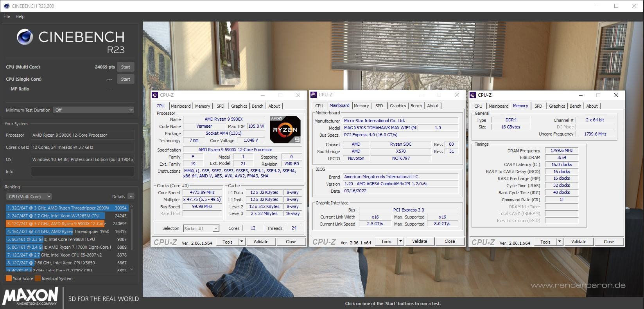Click Close button in first CPU-Z window

coord(291,242)
